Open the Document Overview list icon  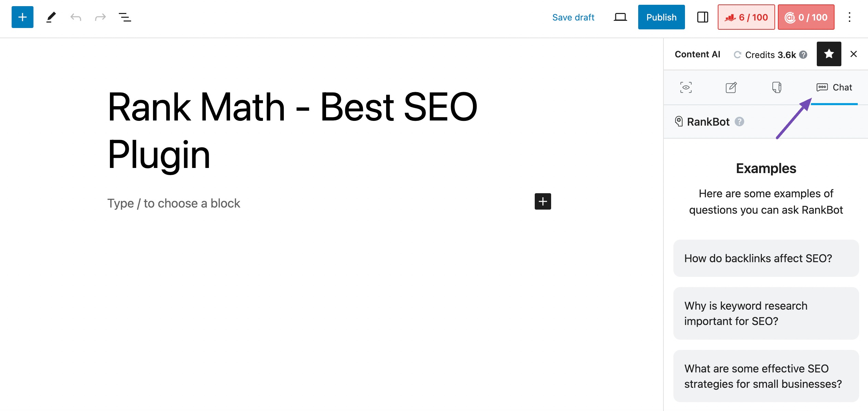coord(125,17)
